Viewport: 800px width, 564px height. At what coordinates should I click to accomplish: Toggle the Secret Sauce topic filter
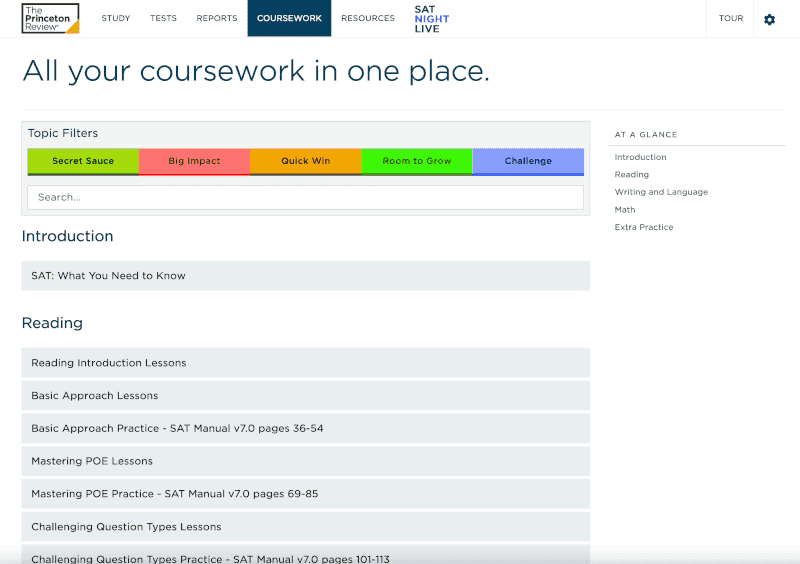pyautogui.click(x=83, y=161)
